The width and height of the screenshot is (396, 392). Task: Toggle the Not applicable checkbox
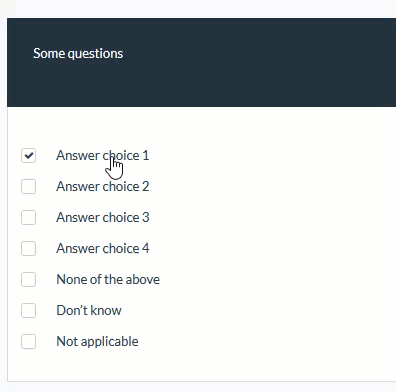click(28, 342)
